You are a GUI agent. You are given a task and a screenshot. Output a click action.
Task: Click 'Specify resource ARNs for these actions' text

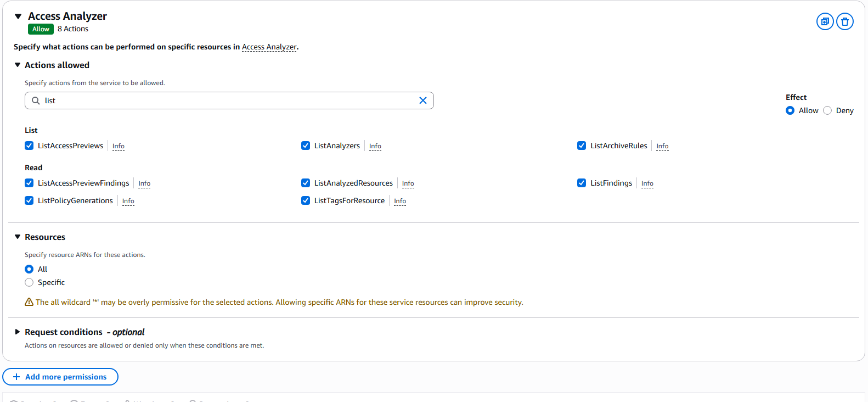(x=85, y=255)
